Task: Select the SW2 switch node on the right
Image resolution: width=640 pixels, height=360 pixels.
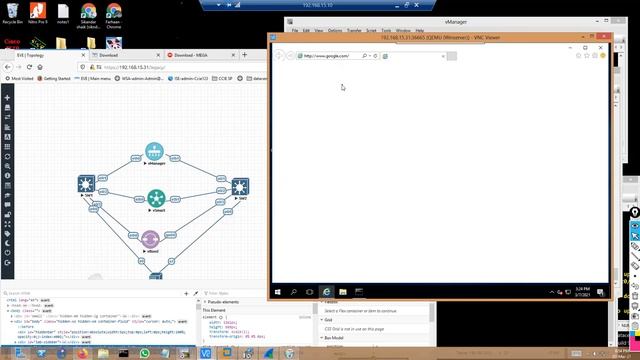Action: pos(240,187)
